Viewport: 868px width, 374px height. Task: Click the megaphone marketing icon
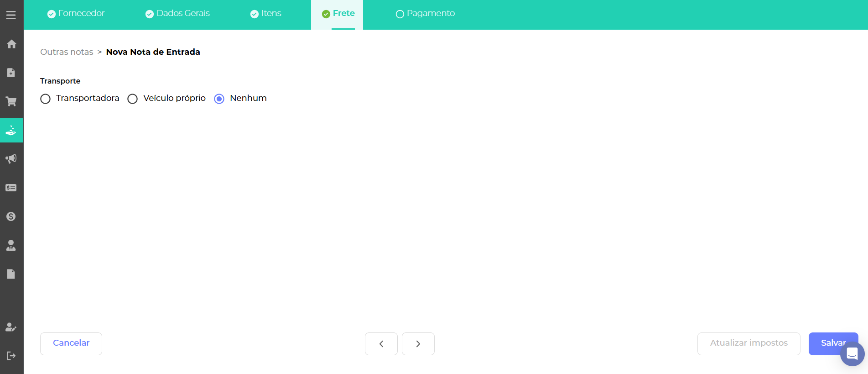(11, 159)
